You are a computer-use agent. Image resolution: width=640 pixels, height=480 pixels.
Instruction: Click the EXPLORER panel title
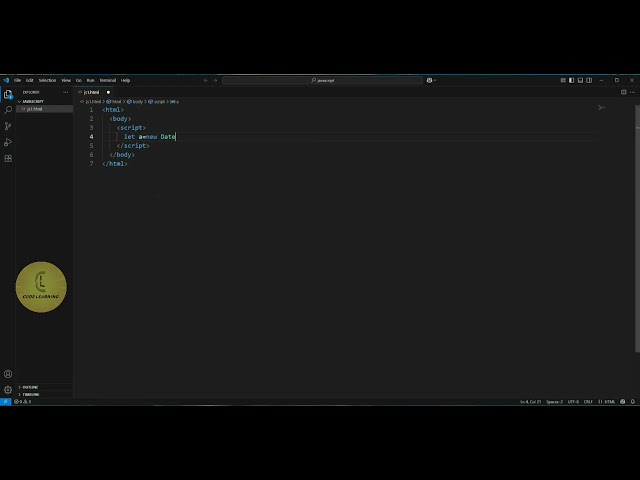31,92
